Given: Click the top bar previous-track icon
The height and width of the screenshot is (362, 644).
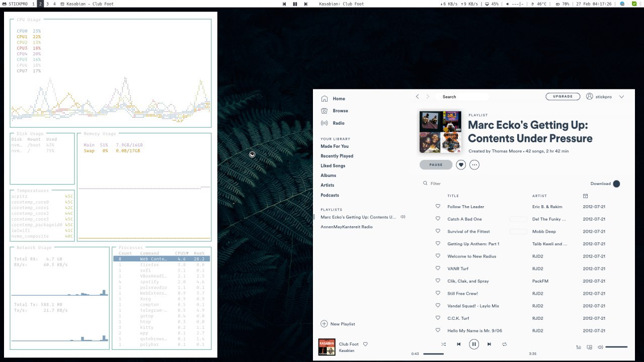Looking at the screenshot, I should click(x=284, y=4).
